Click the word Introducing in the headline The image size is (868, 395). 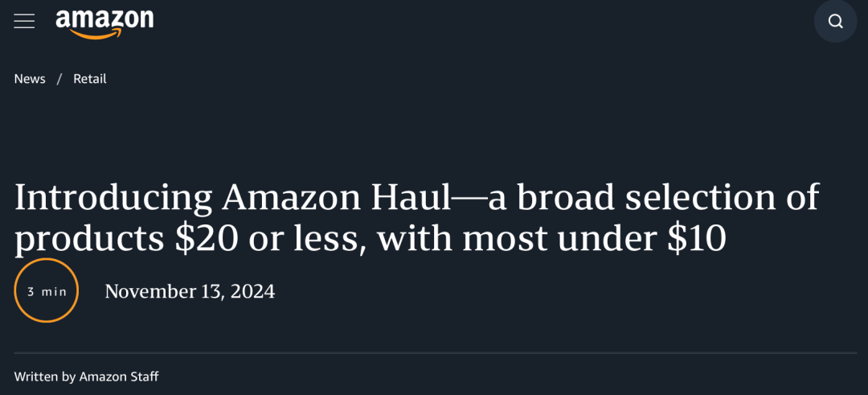113,199
